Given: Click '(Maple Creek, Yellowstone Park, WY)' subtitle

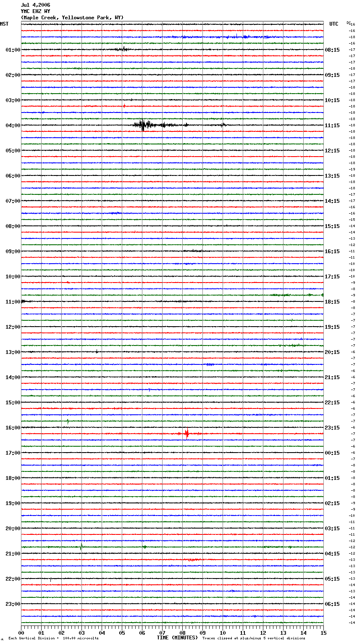Looking at the screenshot, I should point(72,18).
